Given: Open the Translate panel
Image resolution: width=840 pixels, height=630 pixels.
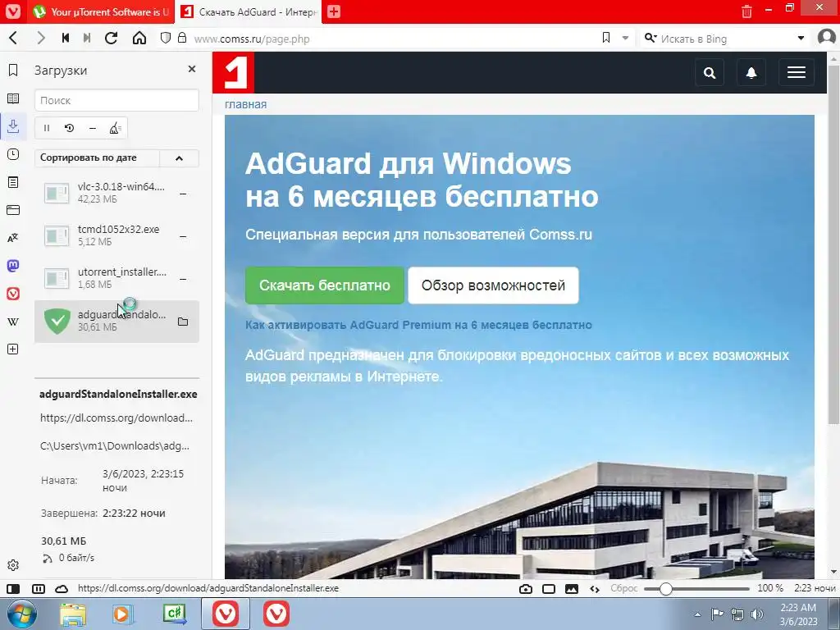Looking at the screenshot, I should point(13,238).
